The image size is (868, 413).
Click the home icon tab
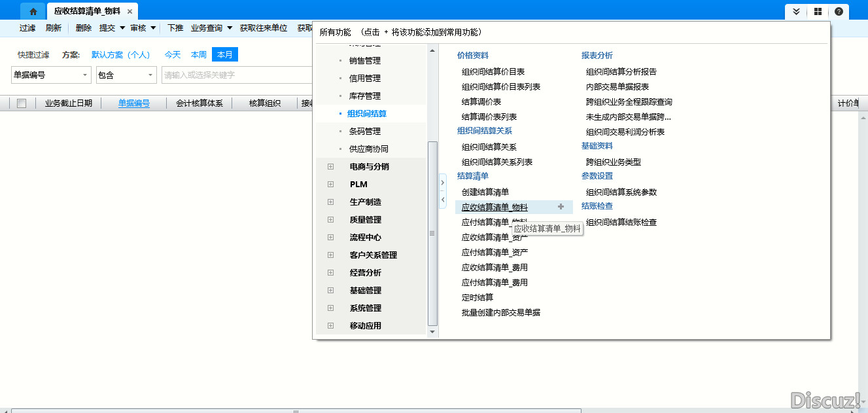point(33,12)
